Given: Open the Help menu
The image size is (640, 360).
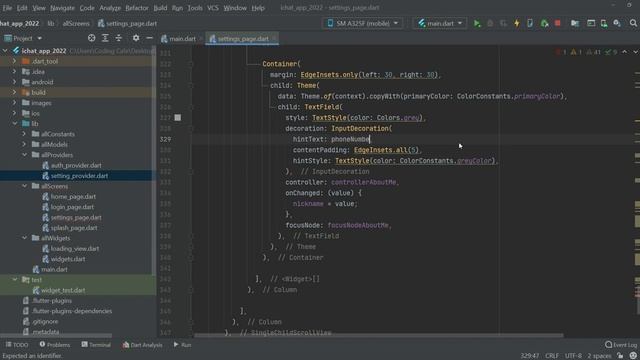Looking at the screenshot, I should point(258,8).
